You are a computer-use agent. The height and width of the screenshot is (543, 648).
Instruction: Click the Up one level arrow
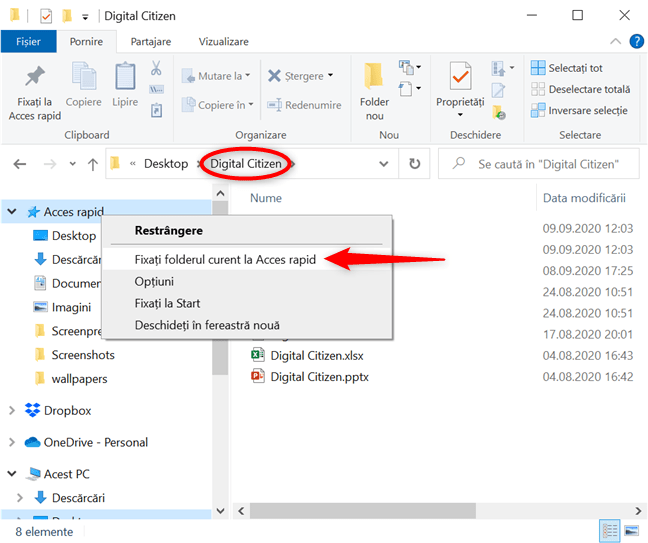(x=93, y=164)
